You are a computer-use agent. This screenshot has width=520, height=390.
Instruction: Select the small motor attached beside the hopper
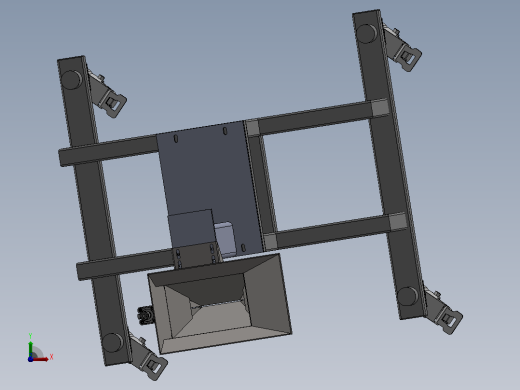(145, 315)
